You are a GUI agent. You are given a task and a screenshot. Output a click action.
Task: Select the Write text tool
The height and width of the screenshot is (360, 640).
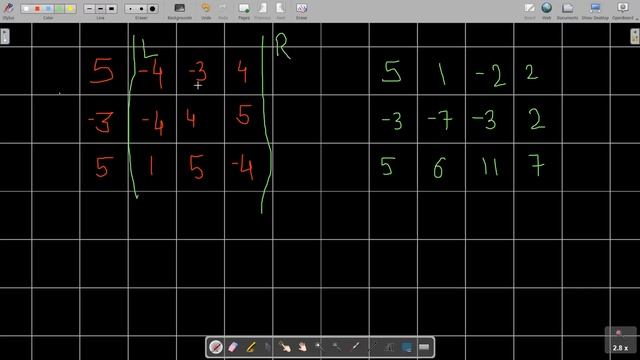click(x=389, y=347)
